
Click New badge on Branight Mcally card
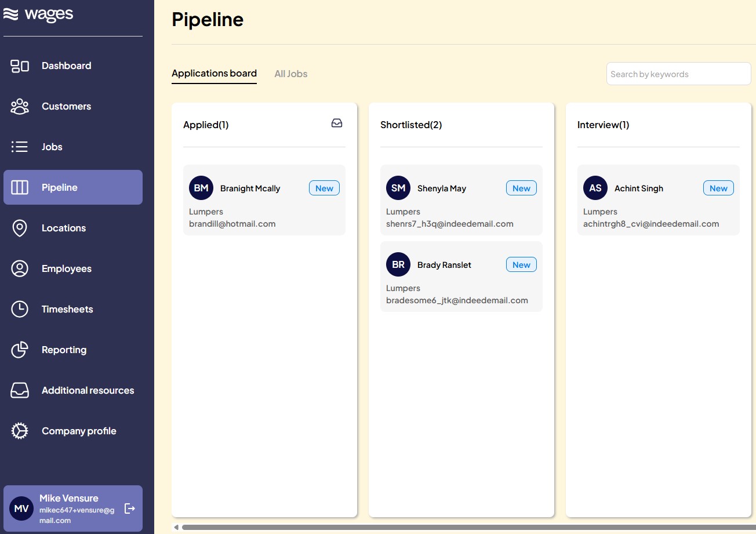(324, 188)
